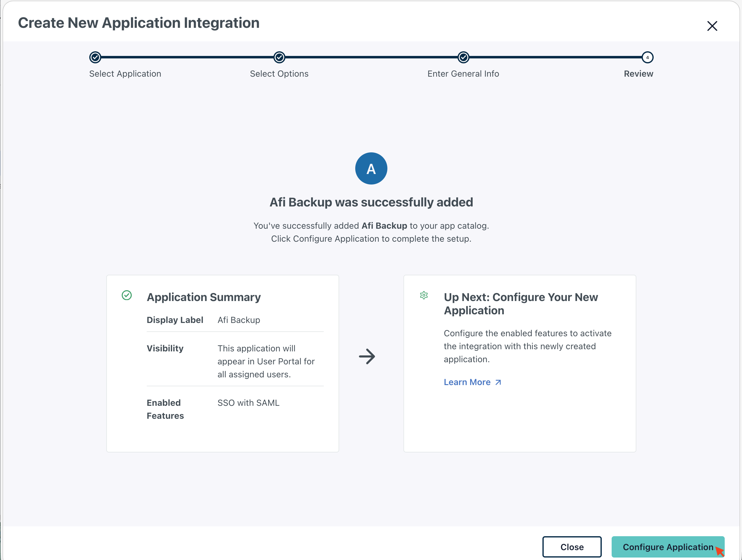The height and width of the screenshot is (560, 742).
Task: Dismiss dialog with the X icon
Action: 712,26
